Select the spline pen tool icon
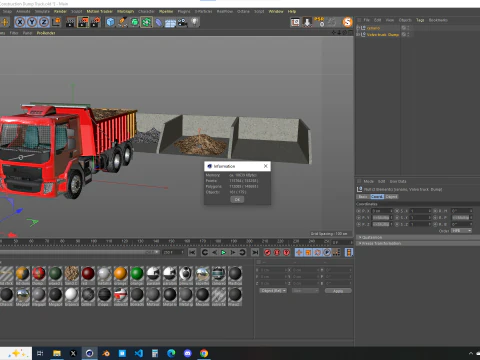The height and width of the screenshot is (360, 480). coord(122,22)
